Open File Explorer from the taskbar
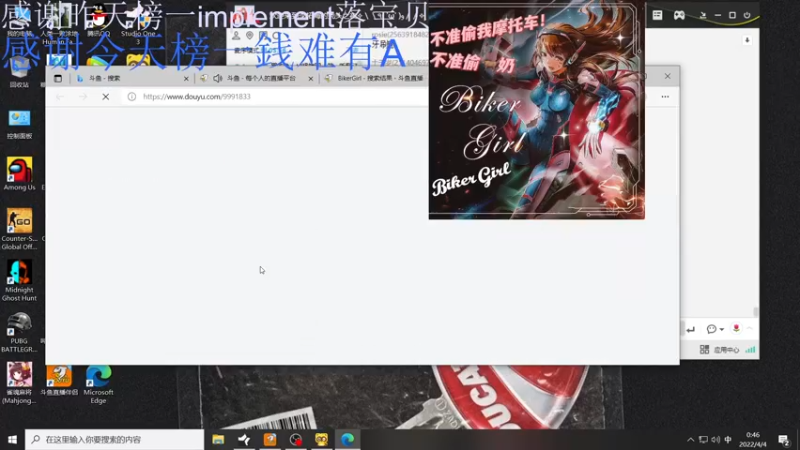This screenshot has height=450, width=800. (218, 439)
